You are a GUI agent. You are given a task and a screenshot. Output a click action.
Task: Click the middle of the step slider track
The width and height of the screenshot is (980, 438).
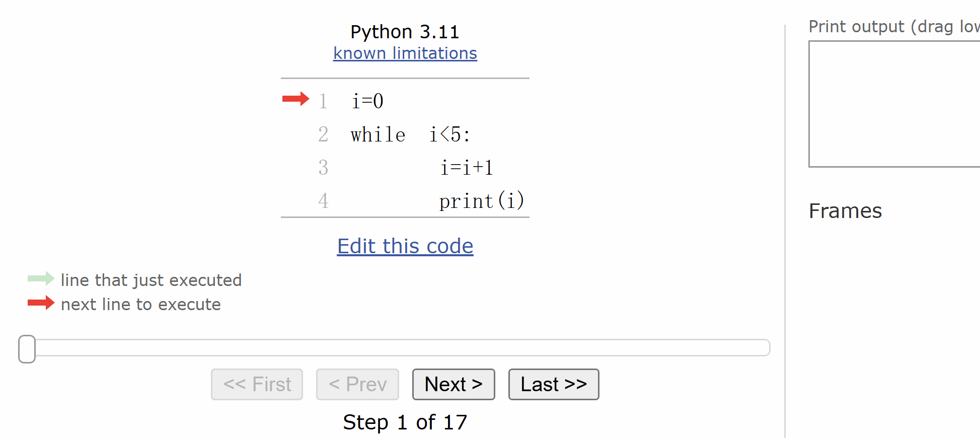tap(398, 348)
